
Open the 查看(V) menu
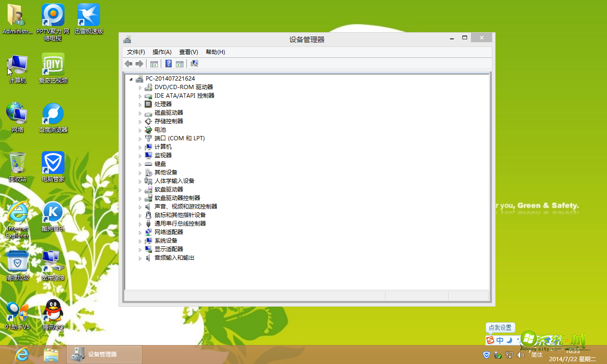pos(188,52)
